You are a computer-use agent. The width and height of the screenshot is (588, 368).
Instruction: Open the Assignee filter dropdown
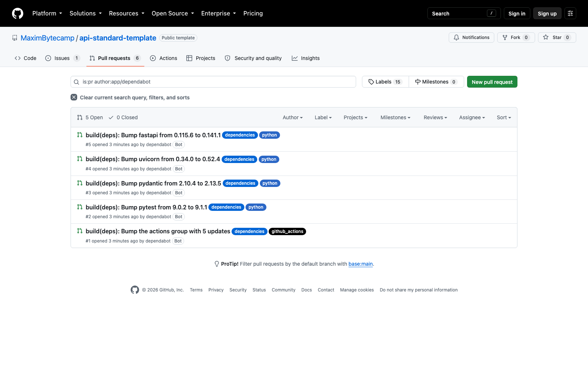click(x=472, y=117)
